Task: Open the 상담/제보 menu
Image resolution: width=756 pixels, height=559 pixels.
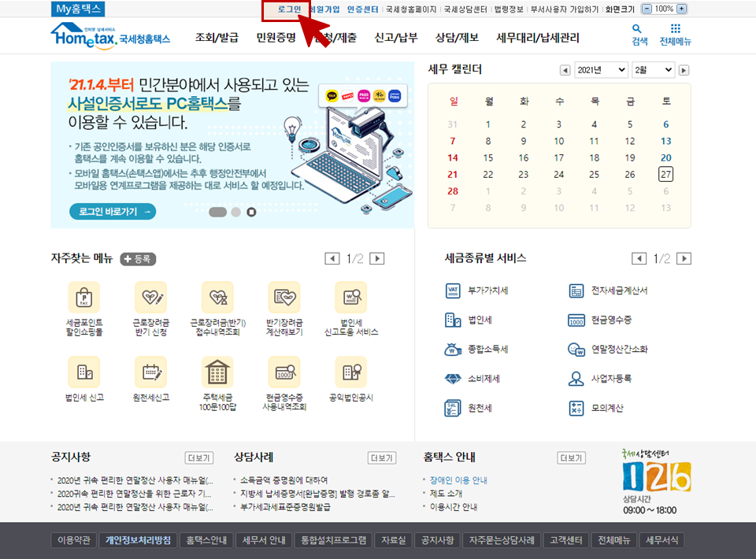Action: [457, 38]
